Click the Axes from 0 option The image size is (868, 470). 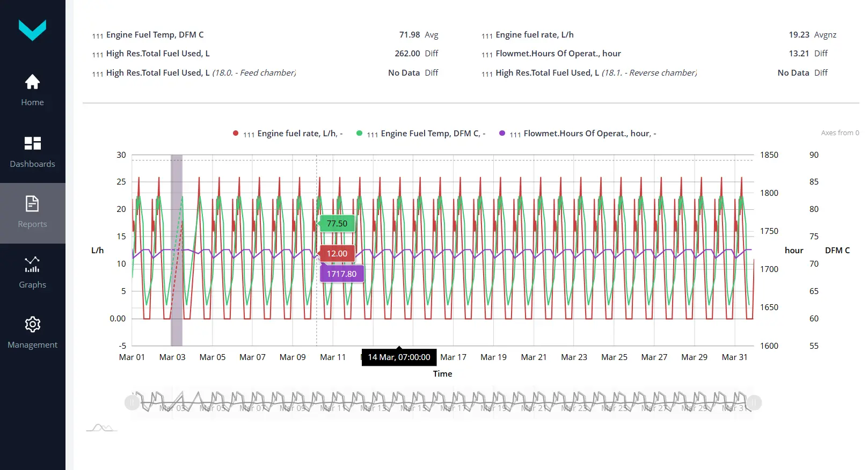[840, 133]
